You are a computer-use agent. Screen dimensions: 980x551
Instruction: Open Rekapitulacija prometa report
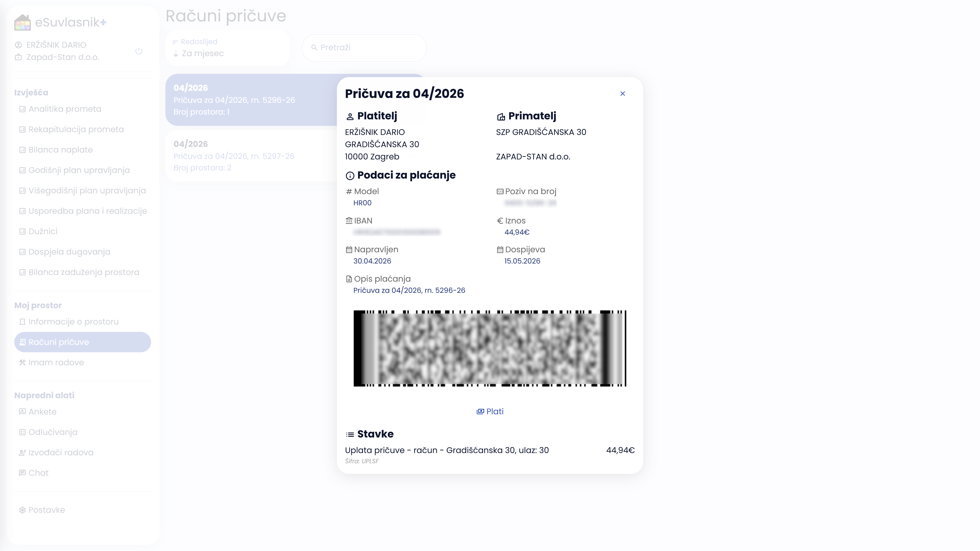pos(82,129)
